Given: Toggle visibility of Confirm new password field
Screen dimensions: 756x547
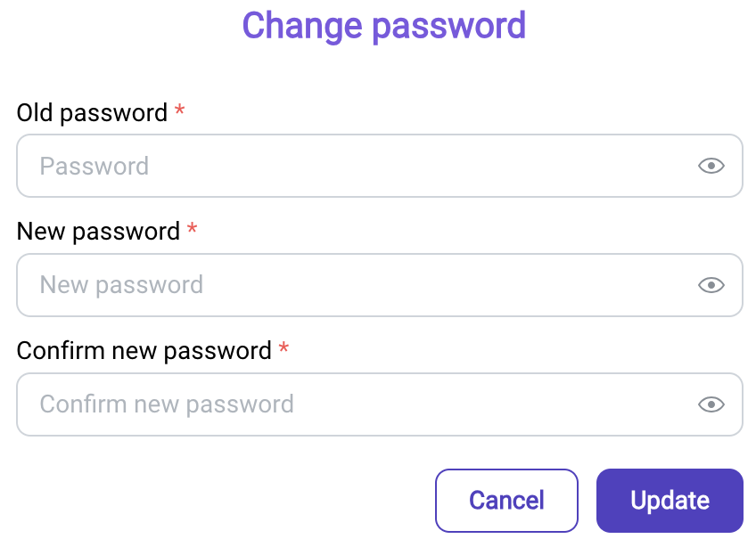Looking at the screenshot, I should click(711, 404).
